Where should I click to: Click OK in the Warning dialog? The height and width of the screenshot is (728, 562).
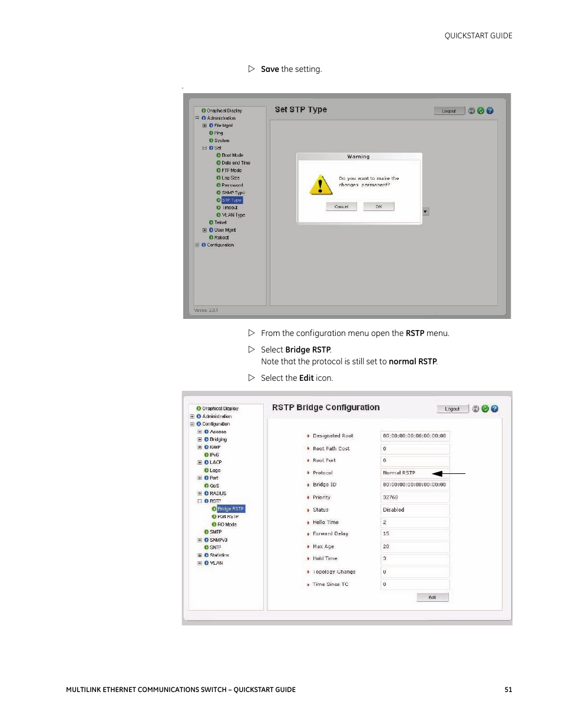tap(379, 207)
